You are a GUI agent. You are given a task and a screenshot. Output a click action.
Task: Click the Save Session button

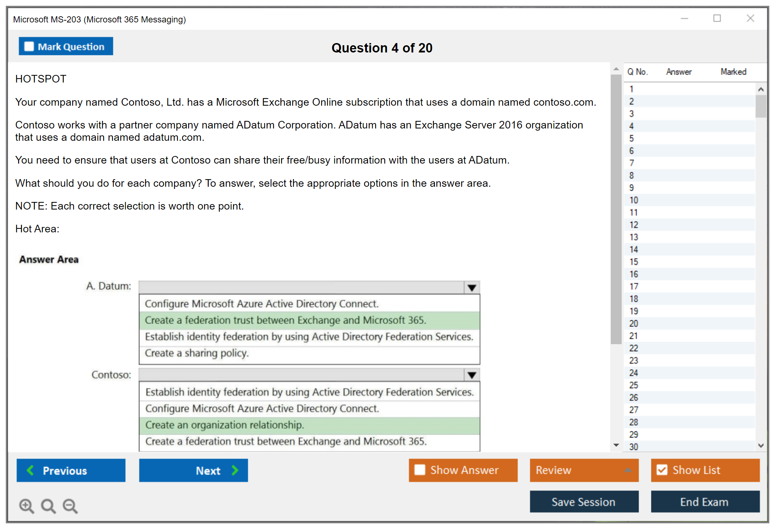584,502
